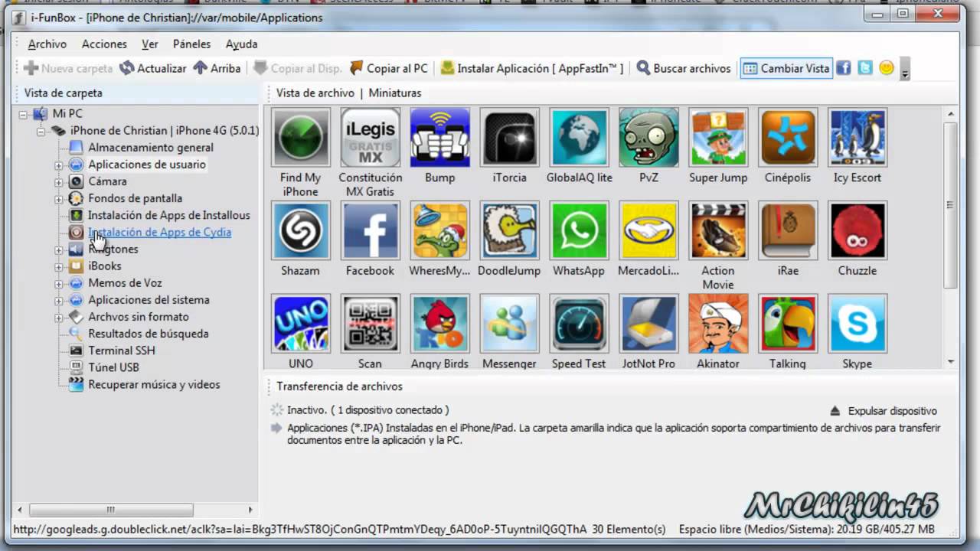
Task: Open the Ayuda menu
Action: click(x=241, y=44)
